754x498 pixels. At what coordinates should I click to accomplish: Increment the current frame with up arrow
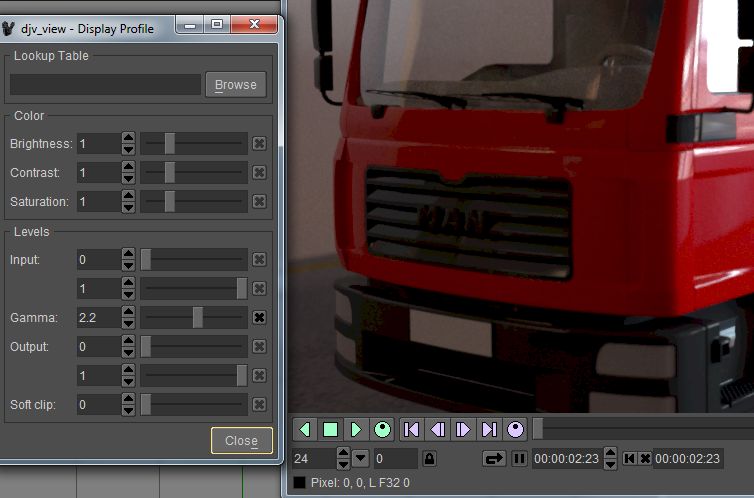(610, 453)
